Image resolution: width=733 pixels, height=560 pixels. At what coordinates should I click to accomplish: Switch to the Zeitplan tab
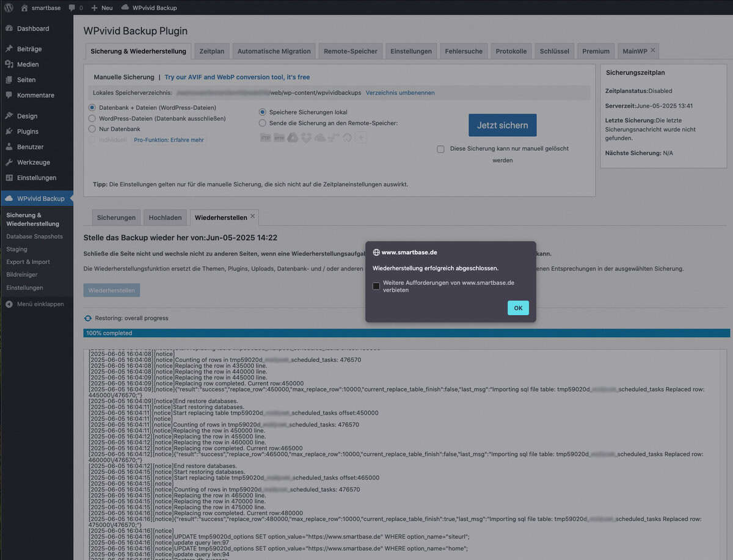(x=212, y=51)
